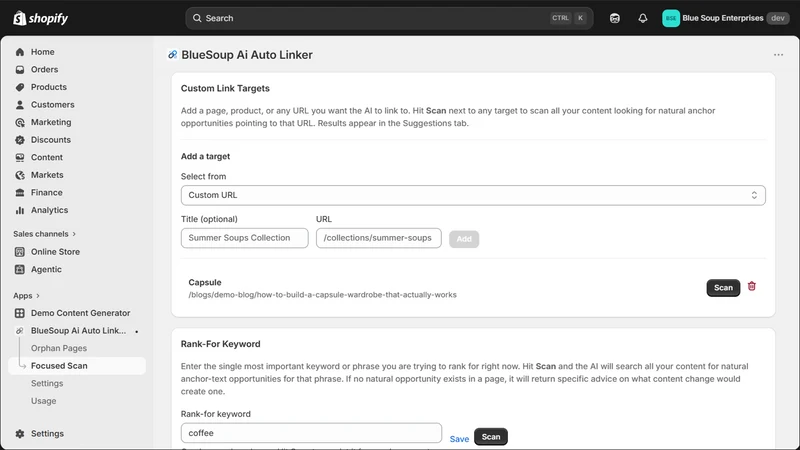Click the Analytics bar chart icon

tap(20, 210)
